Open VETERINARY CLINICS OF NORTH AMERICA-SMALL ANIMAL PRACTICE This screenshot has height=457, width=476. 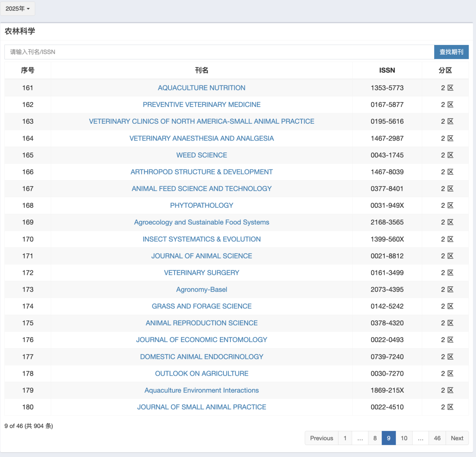[x=201, y=122]
